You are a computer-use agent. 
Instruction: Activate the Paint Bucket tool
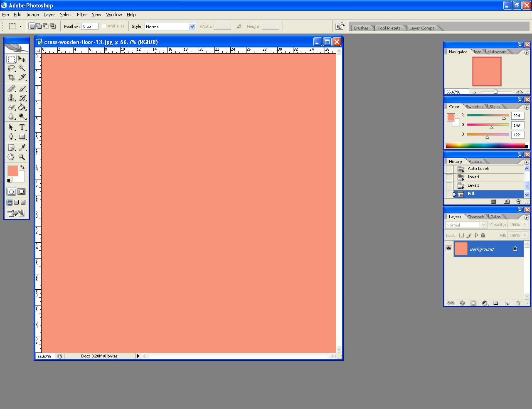[x=22, y=107]
